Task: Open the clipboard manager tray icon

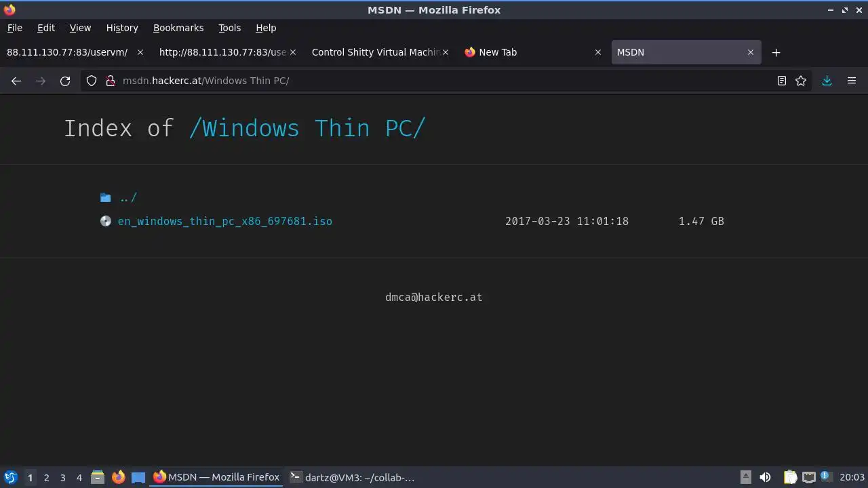Action: point(790,477)
